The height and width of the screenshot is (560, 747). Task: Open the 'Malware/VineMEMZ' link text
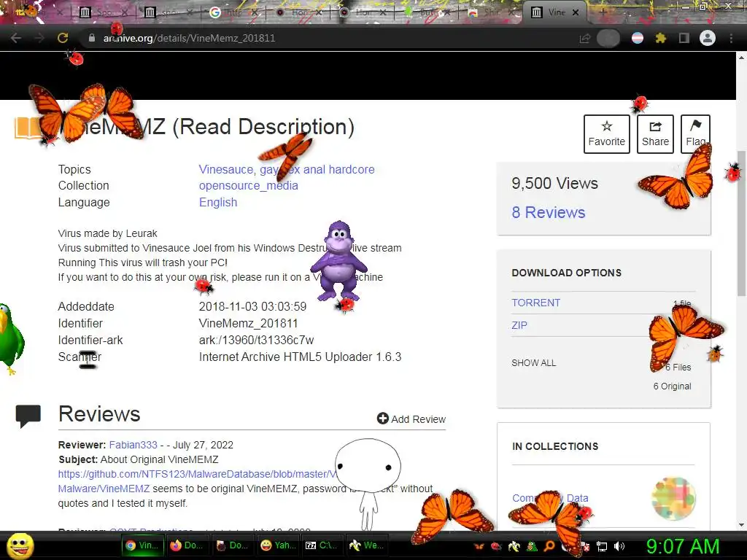104,489
